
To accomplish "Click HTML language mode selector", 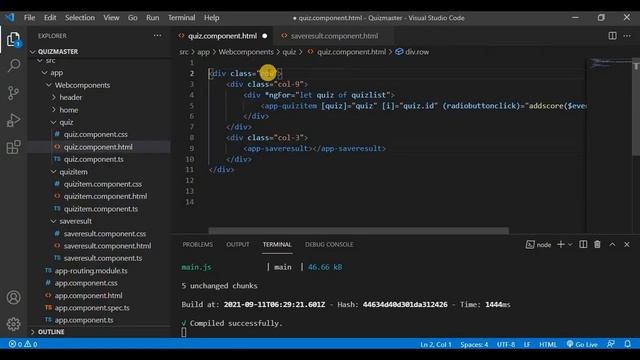I will pyautogui.click(x=548, y=344).
